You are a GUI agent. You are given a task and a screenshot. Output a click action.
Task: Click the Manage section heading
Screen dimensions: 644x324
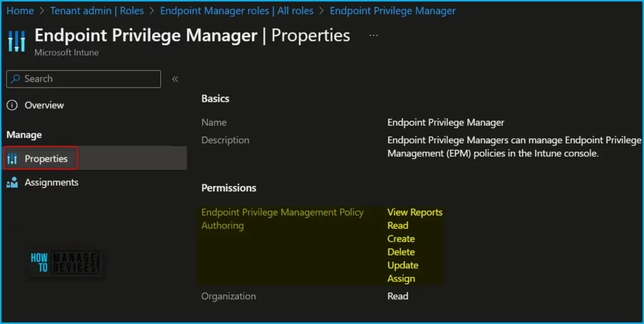(x=24, y=135)
